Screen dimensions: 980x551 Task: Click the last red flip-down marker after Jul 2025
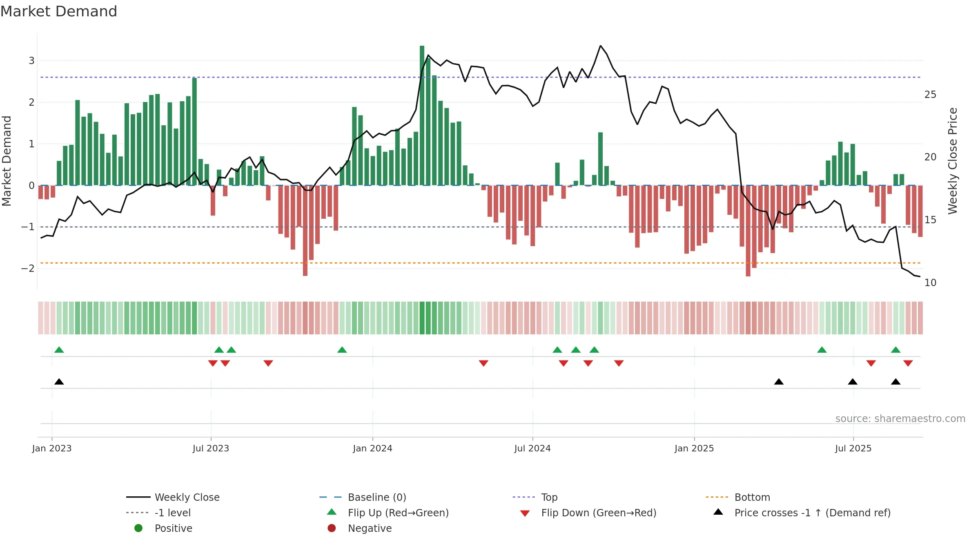[908, 363]
